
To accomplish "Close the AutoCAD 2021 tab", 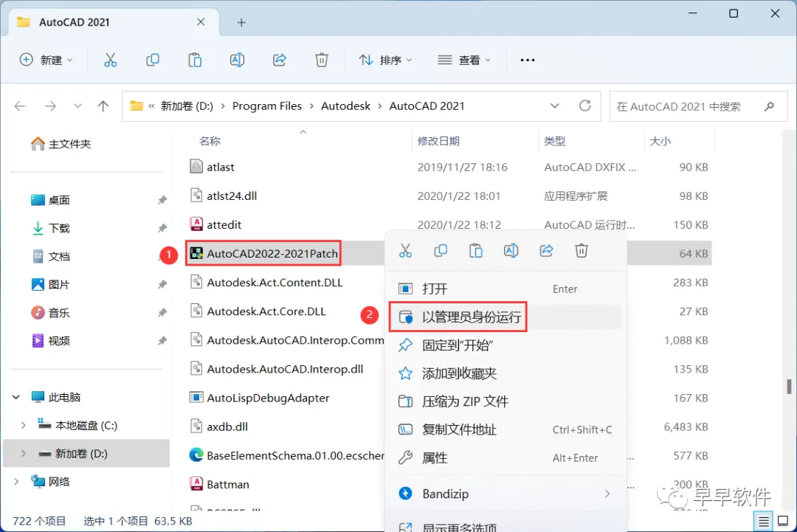I will coord(201,22).
